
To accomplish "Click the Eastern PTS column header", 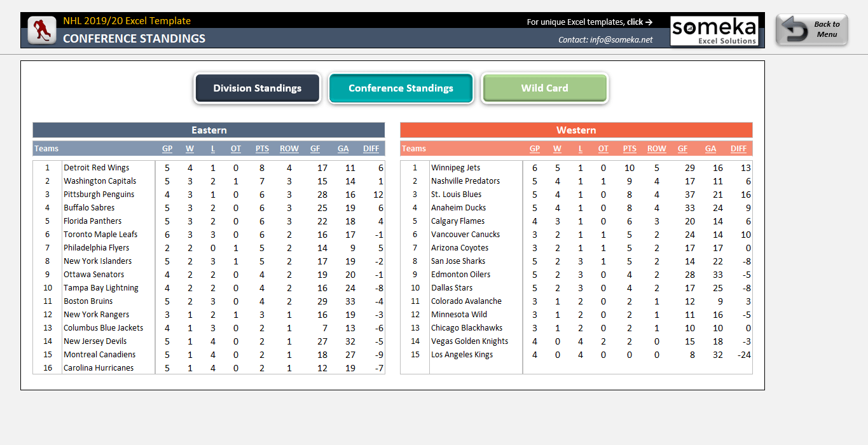I will [x=262, y=149].
